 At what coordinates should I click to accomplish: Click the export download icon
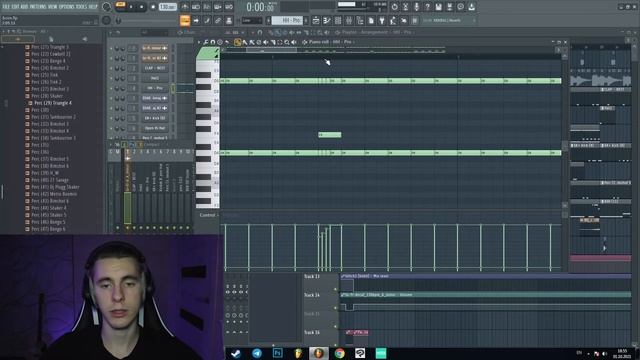471,7
